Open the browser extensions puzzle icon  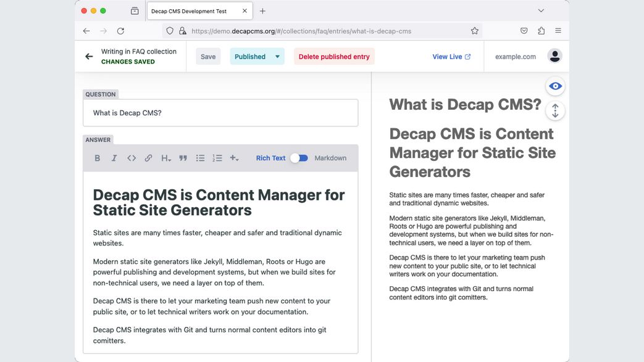[x=542, y=31]
